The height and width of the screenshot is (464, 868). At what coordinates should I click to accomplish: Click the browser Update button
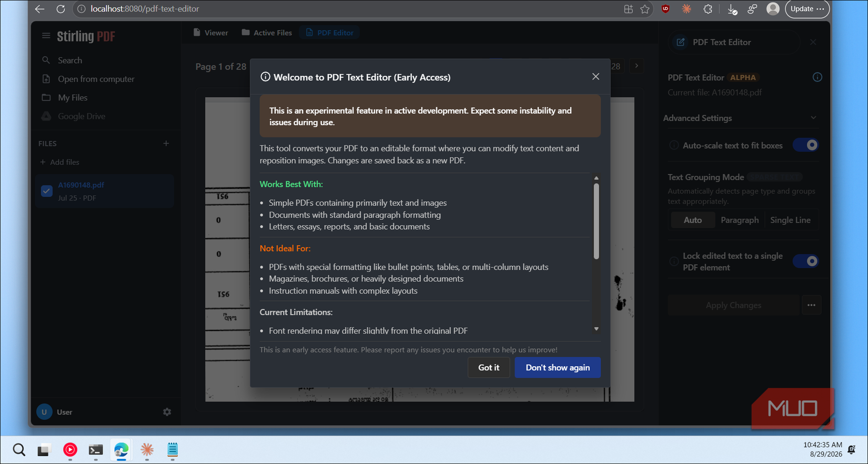[x=807, y=9]
